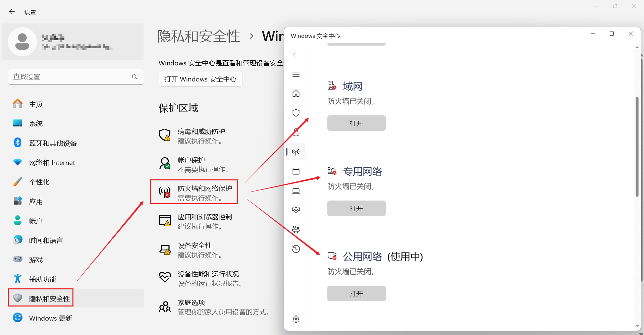Click the 设备性能和运行状况 heart icon
The width and height of the screenshot is (644, 335).
click(165, 277)
